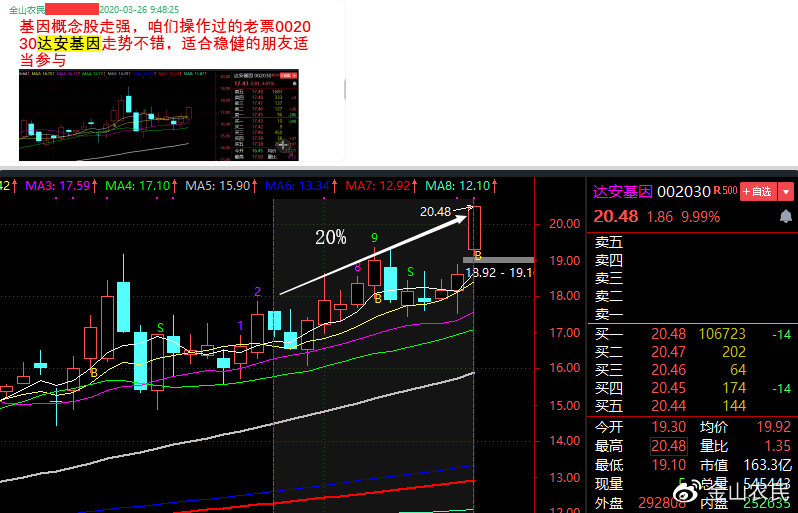Click the 17.00 price axis label
The height and width of the screenshot is (513, 798).
(564, 333)
